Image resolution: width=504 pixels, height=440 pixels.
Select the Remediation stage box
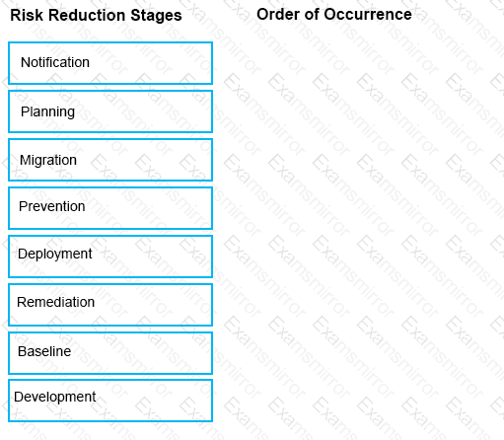pos(110,305)
